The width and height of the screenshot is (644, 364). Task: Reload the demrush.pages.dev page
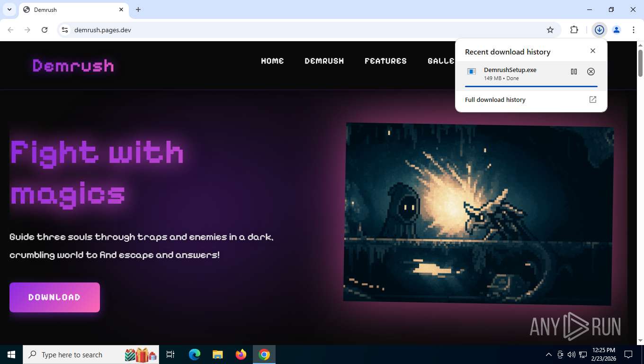(x=45, y=30)
